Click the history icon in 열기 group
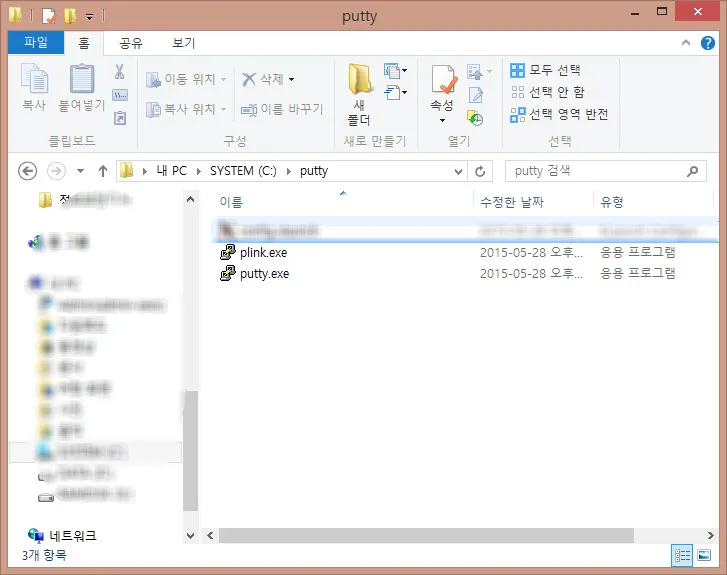727x575 pixels. point(475,118)
